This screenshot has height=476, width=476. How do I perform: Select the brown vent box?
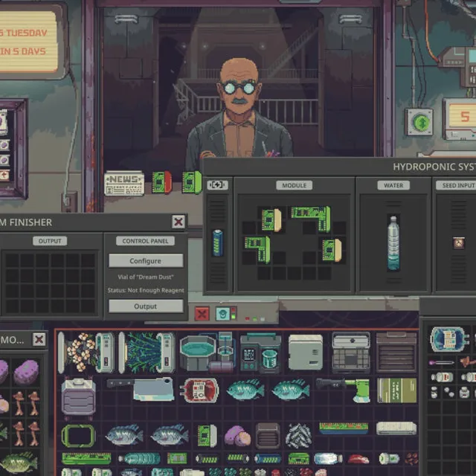[x=268, y=436]
